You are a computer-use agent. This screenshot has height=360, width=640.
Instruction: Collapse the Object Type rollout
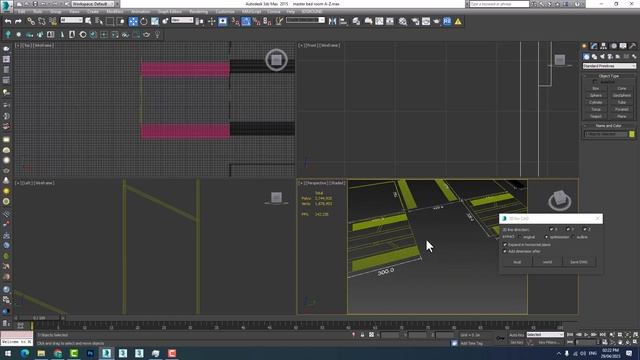(609, 76)
